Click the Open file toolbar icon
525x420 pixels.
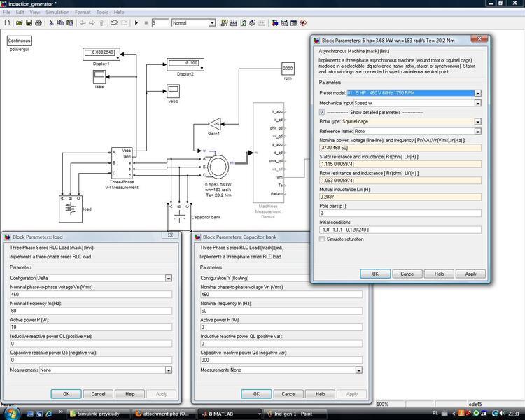click(x=18, y=23)
